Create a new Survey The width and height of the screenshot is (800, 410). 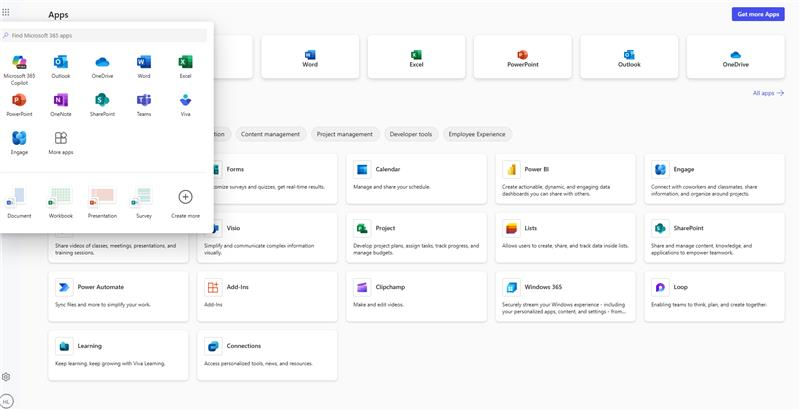[x=144, y=203]
